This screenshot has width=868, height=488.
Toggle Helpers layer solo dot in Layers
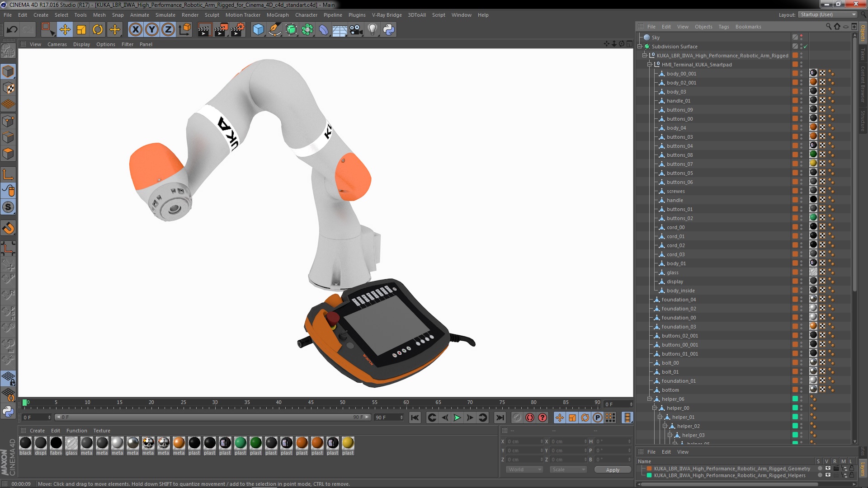click(820, 475)
